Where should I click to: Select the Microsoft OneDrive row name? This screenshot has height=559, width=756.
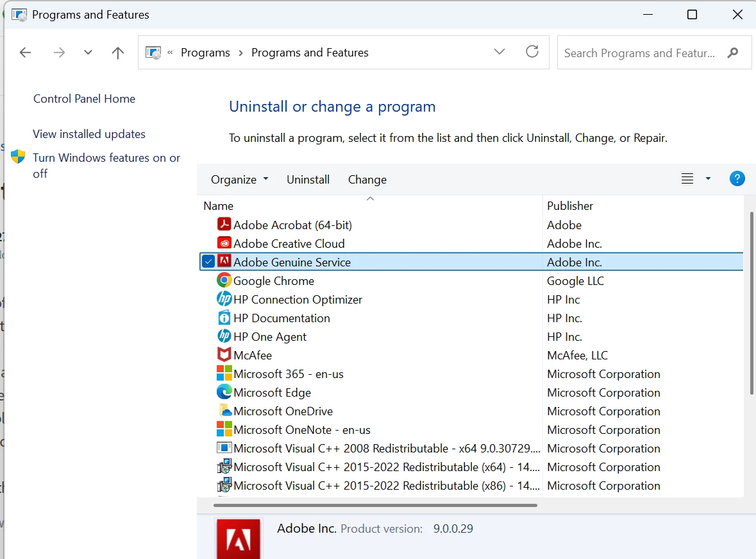283,411
